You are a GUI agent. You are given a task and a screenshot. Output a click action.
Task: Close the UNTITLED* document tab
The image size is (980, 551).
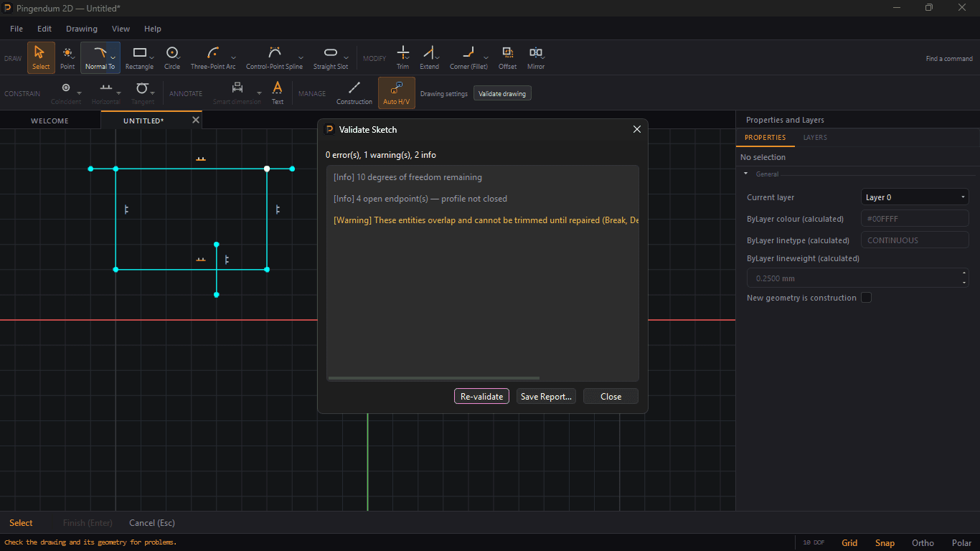point(195,120)
